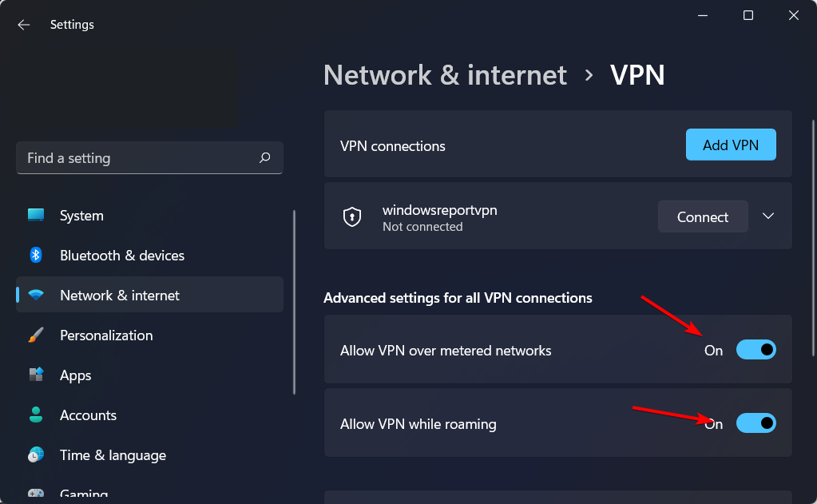The height and width of the screenshot is (504, 817).
Task: Connect to windowsreportvpn
Action: (702, 216)
